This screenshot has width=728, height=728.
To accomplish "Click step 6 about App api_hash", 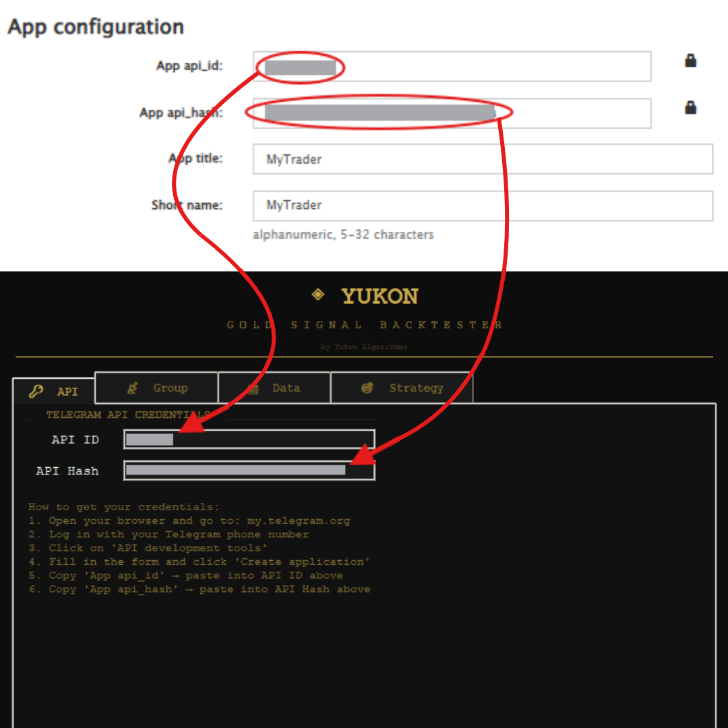I will (x=199, y=589).
